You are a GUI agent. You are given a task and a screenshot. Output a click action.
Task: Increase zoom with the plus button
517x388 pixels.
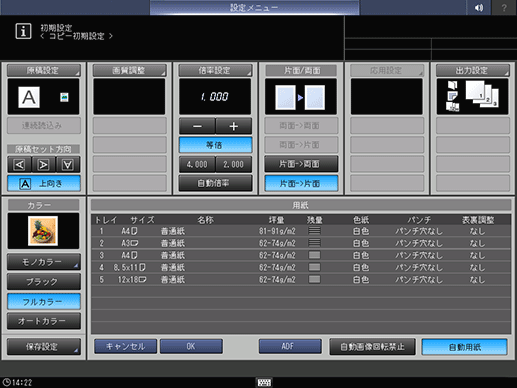pos(234,126)
